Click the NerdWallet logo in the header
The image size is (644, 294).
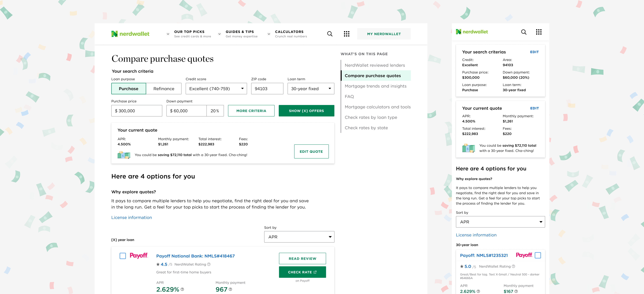pos(130,34)
